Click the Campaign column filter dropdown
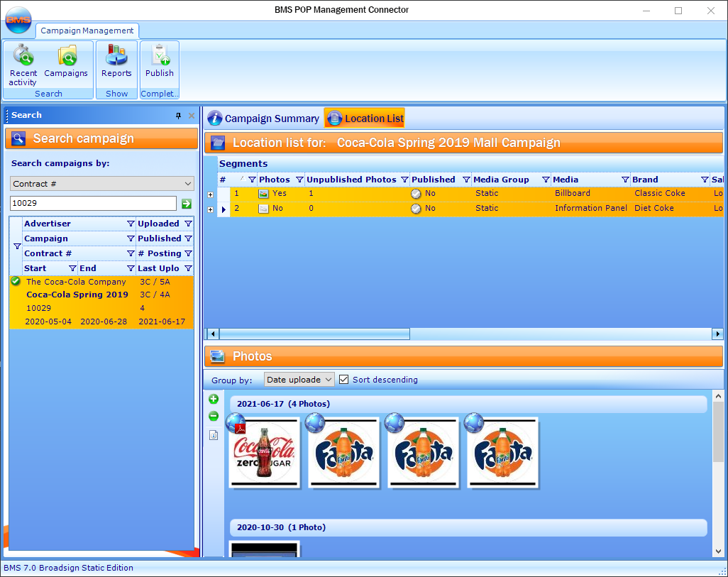The image size is (728, 577). tap(131, 238)
